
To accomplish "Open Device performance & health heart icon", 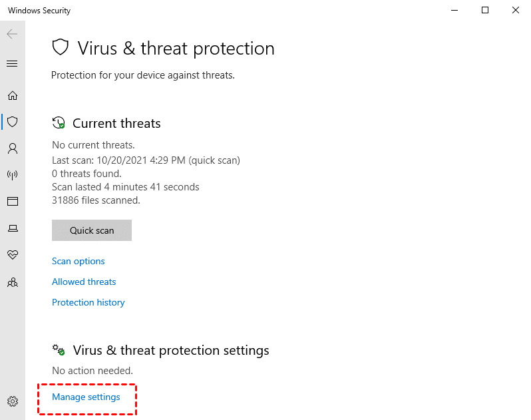I will 12,255.
